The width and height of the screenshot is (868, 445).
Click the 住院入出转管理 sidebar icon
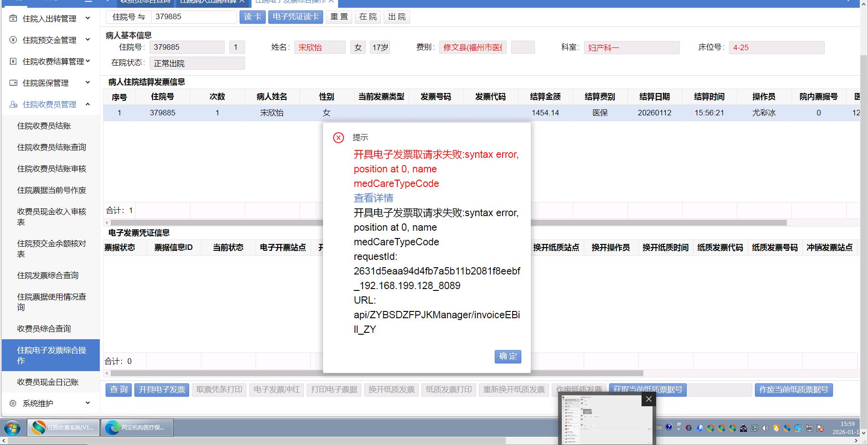coord(13,19)
